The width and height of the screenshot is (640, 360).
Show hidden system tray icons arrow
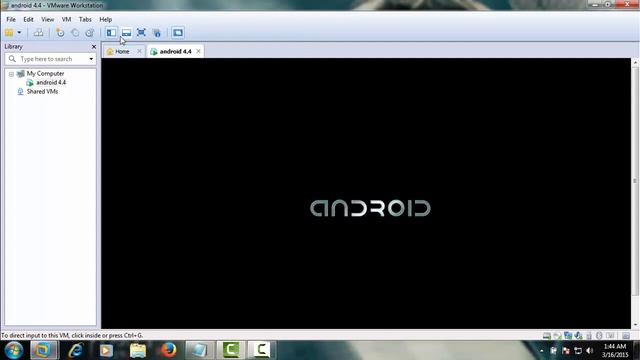542,351
